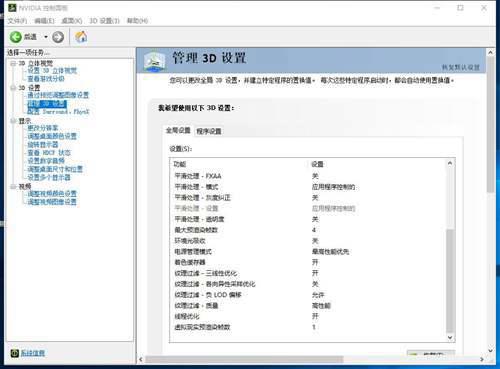The width and height of the screenshot is (500, 369).
Task: Collapse the 3D 设置 tree node
Action: (x=13, y=88)
